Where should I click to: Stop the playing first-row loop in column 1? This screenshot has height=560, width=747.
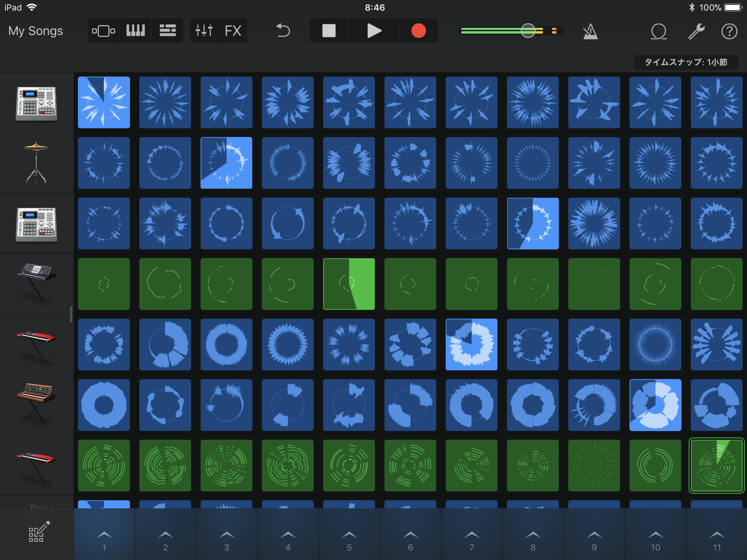click(x=104, y=102)
